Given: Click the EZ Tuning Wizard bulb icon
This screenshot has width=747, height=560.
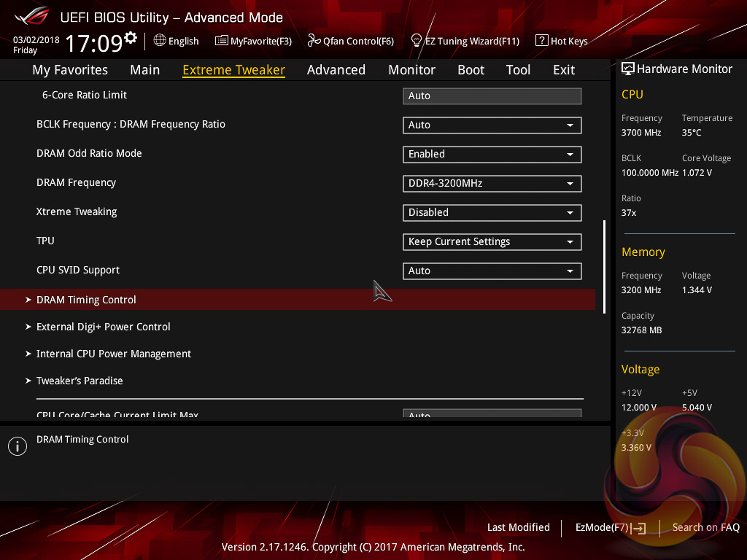Looking at the screenshot, I should pos(417,41).
